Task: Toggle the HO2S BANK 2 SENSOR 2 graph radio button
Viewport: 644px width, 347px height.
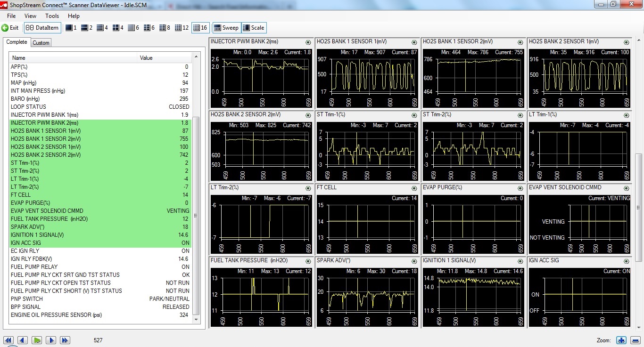Action: pos(308,115)
